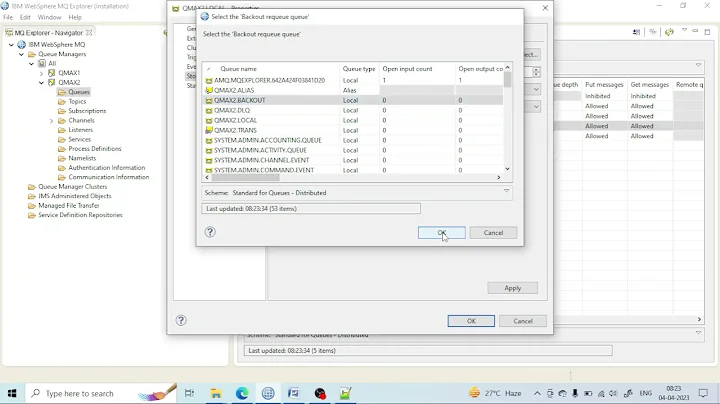Screen dimensions: 720x404
Task: Open the Window menu
Action: click(49, 17)
